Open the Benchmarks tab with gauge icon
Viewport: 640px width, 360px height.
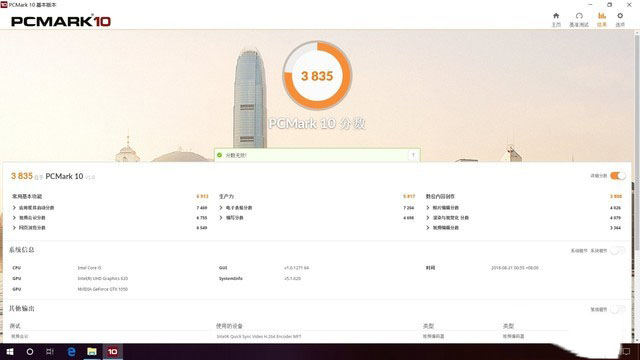579,19
